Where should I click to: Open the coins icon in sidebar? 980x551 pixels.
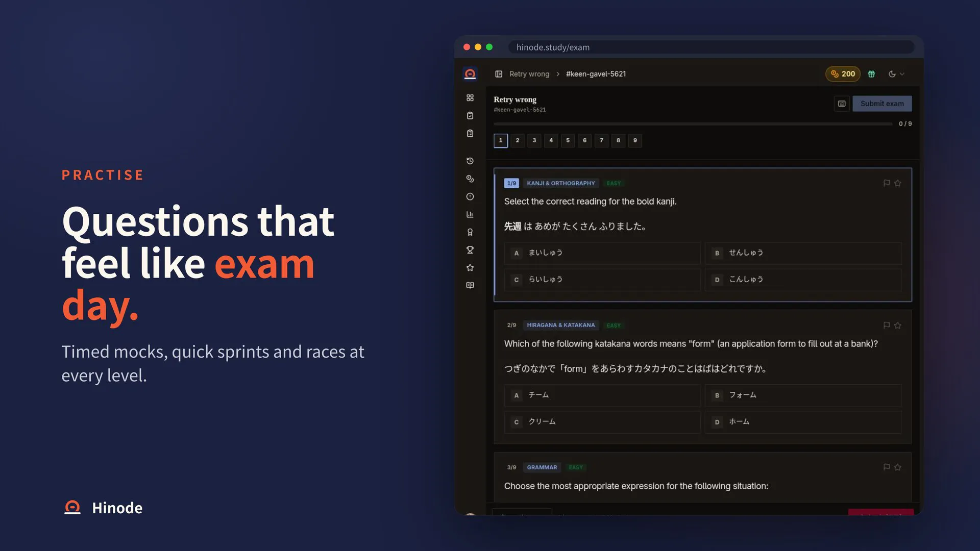[470, 179]
